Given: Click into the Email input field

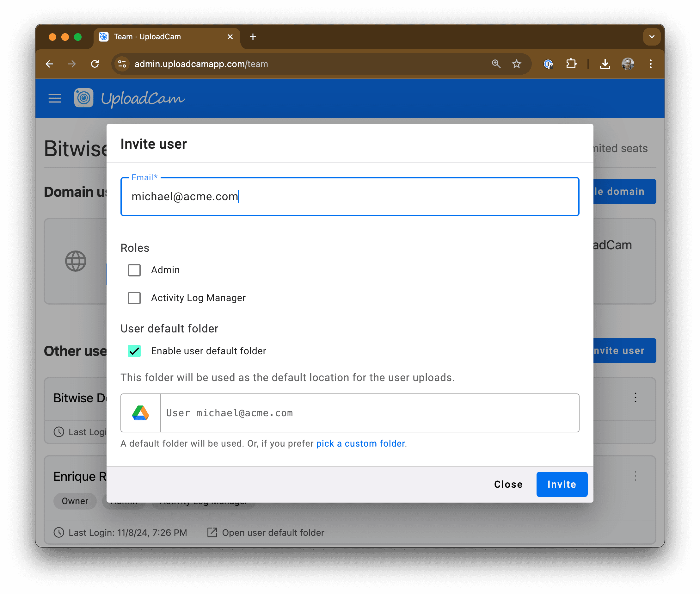Looking at the screenshot, I should (x=350, y=196).
